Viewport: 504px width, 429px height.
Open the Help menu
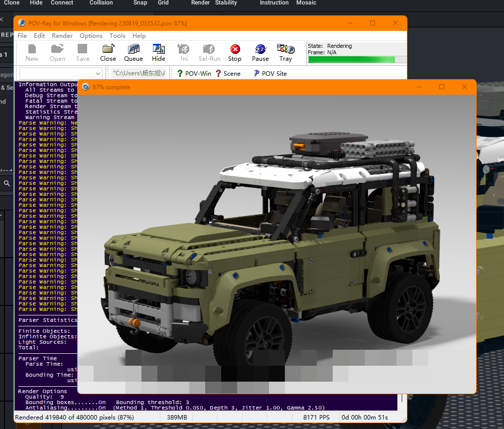point(139,36)
